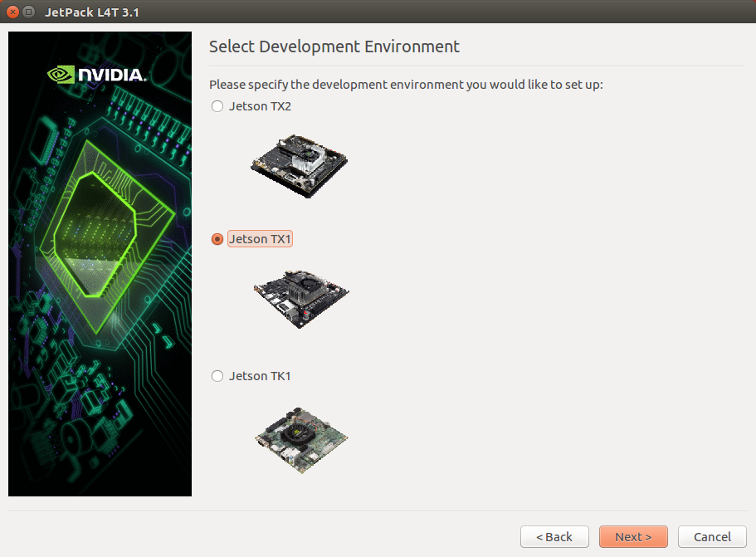The image size is (756, 557).
Task: Click the Jetson TK1 board photo
Action: 301,436
